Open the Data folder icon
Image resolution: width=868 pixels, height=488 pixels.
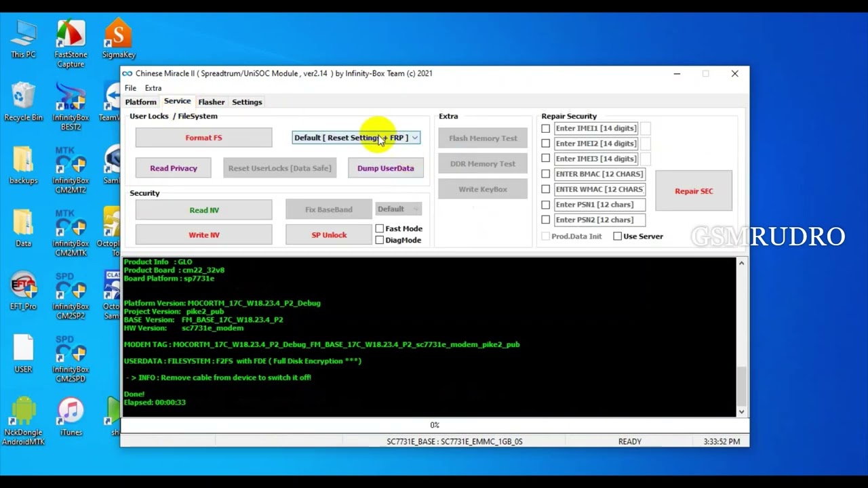pos(23,228)
